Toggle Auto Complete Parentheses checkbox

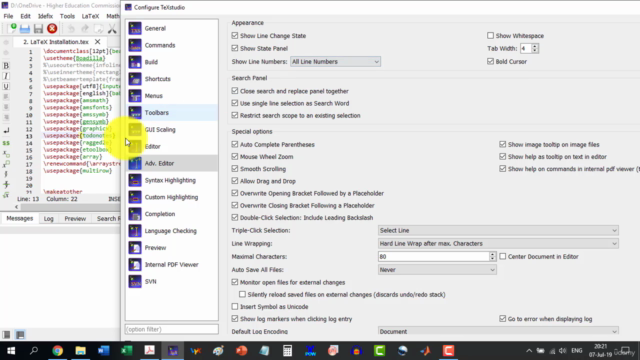coord(235,144)
